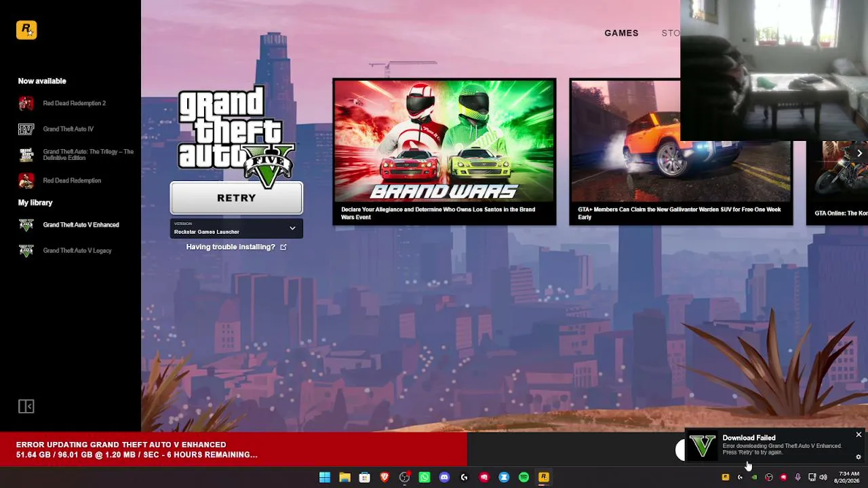This screenshot has width=868, height=488.
Task: Select the Red Dead Redemption icon
Action: tap(26, 180)
